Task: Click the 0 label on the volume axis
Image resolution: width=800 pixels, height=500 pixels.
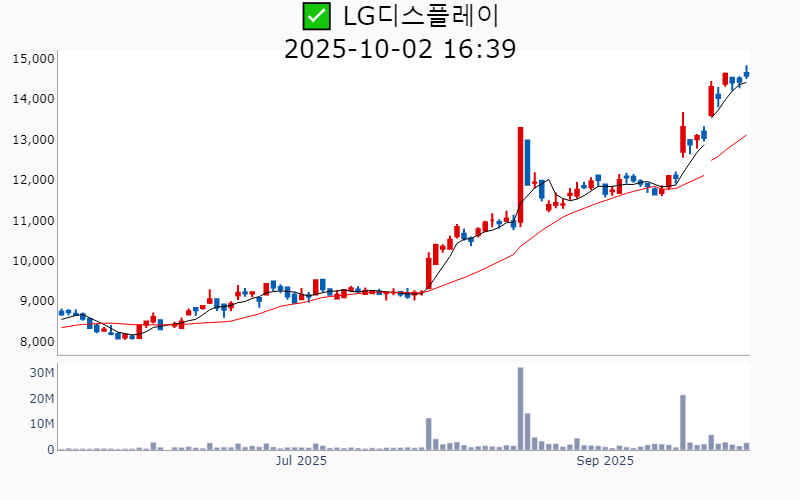Action: pyautogui.click(x=50, y=450)
